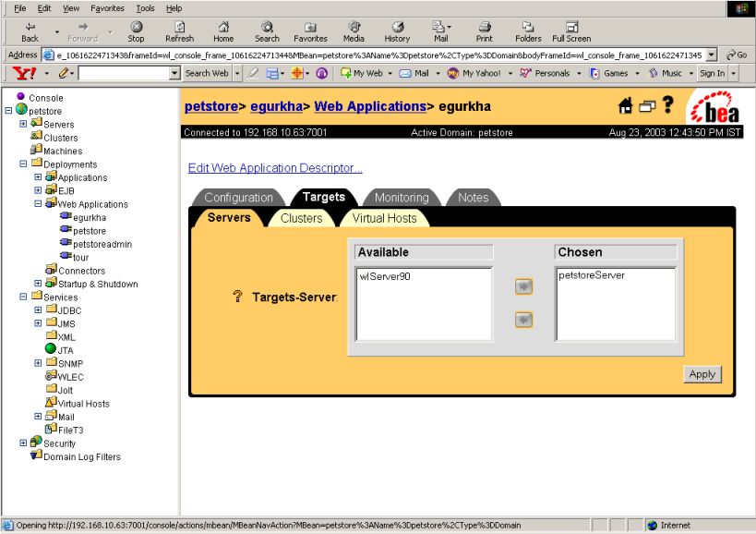Open the Tools menu

(x=145, y=8)
